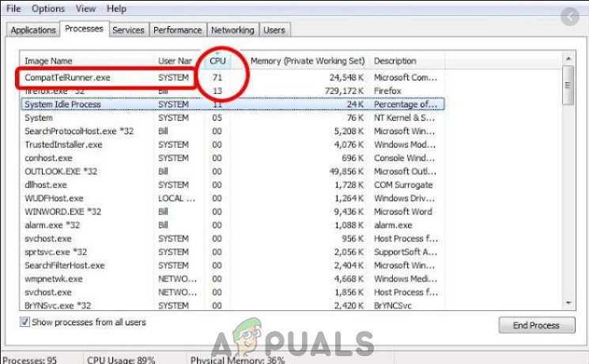Click the scrollbar down arrow
The width and height of the screenshot is (589, 364).
[x=567, y=303]
